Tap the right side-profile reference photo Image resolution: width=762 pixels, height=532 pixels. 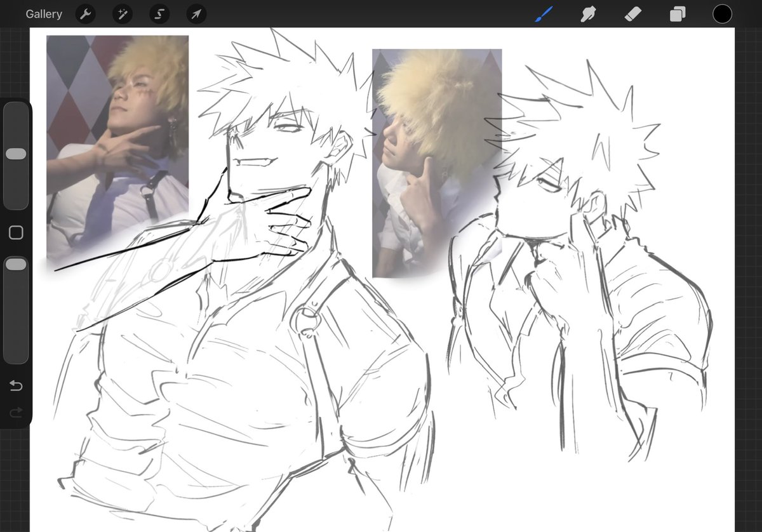pyautogui.click(x=437, y=163)
